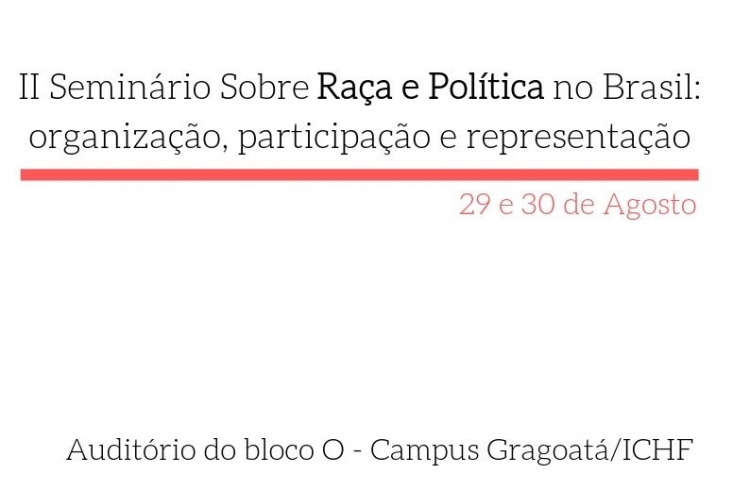Select the word "Sobre" in the title

click(265, 88)
